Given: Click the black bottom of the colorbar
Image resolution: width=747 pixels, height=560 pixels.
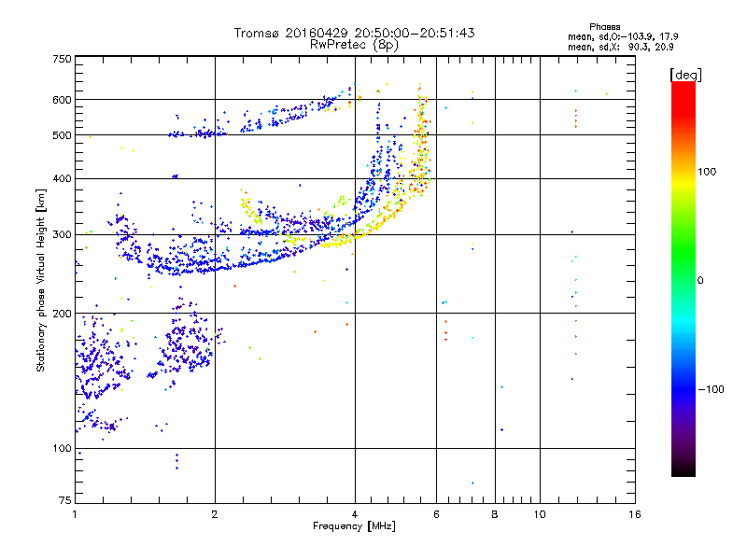Looking at the screenshot, I should (684, 469).
